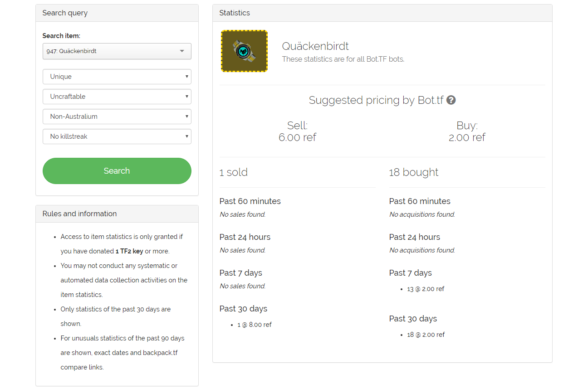Expand the Uncraftable dropdown
The height and width of the screenshot is (389, 588).
117,97
